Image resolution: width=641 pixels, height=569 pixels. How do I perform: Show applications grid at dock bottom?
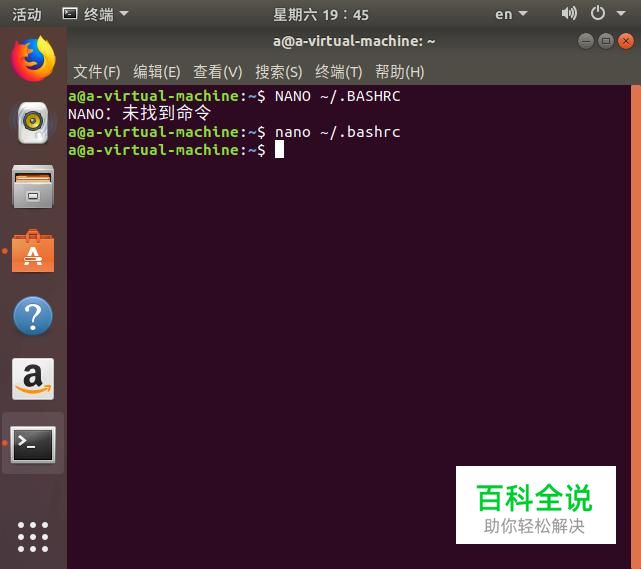point(33,537)
